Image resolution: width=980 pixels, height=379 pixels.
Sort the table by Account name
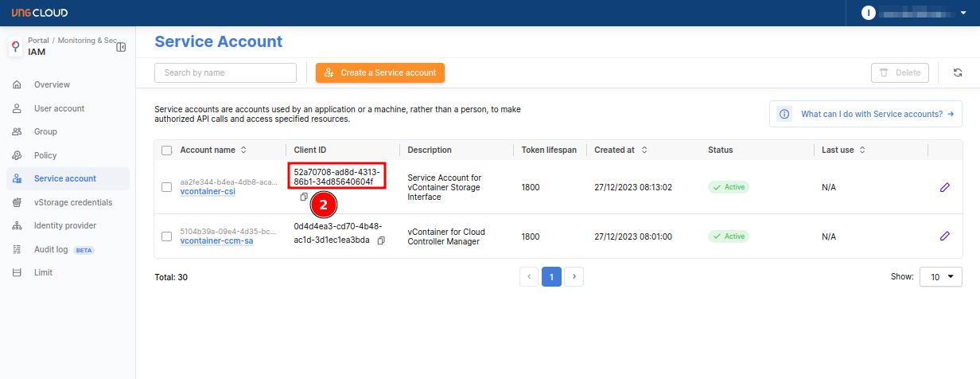(243, 150)
